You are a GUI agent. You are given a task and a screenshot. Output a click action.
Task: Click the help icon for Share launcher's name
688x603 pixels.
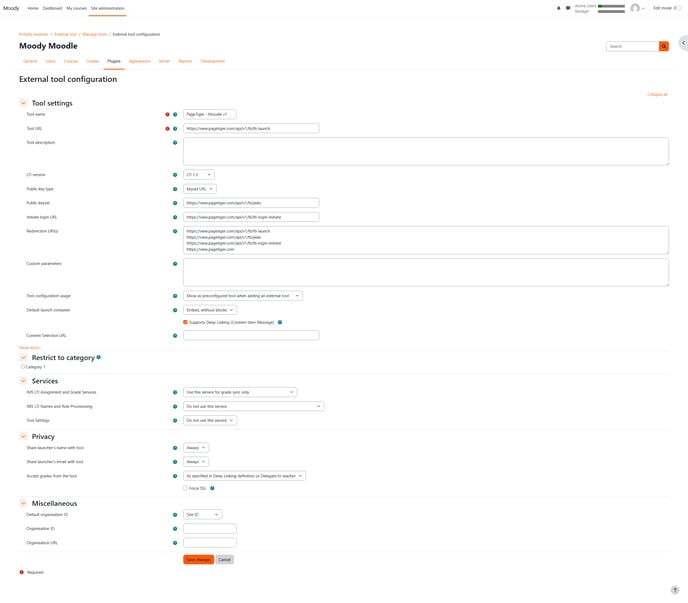click(x=175, y=448)
